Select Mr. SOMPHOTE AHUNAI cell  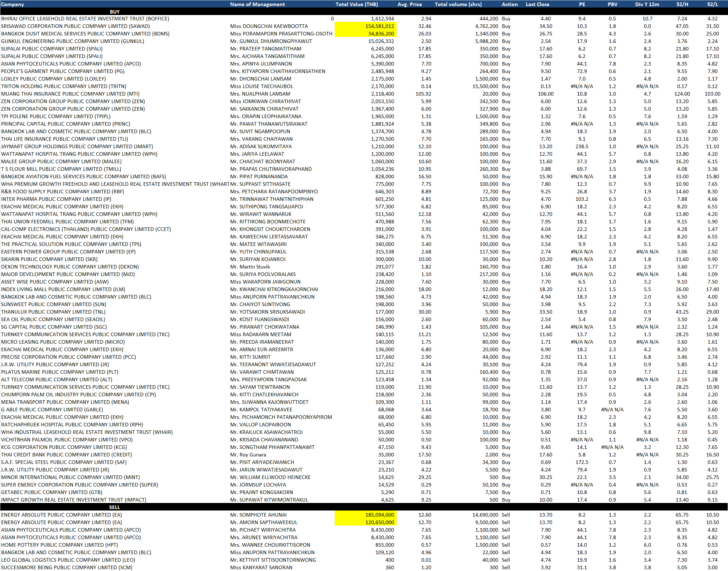(258, 515)
